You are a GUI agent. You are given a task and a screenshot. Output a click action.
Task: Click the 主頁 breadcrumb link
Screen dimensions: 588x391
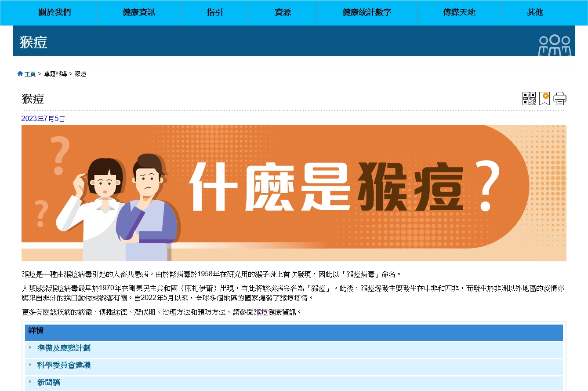(30, 74)
